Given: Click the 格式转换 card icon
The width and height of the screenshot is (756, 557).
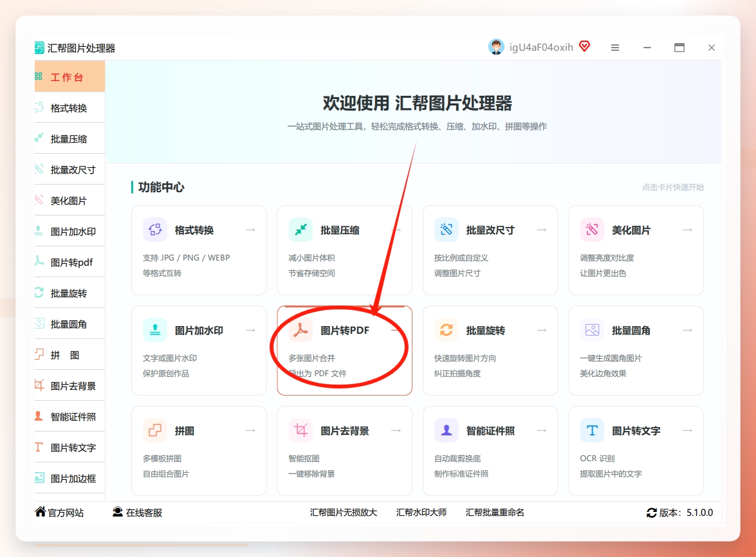Looking at the screenshot, I should tap(155, 230).
